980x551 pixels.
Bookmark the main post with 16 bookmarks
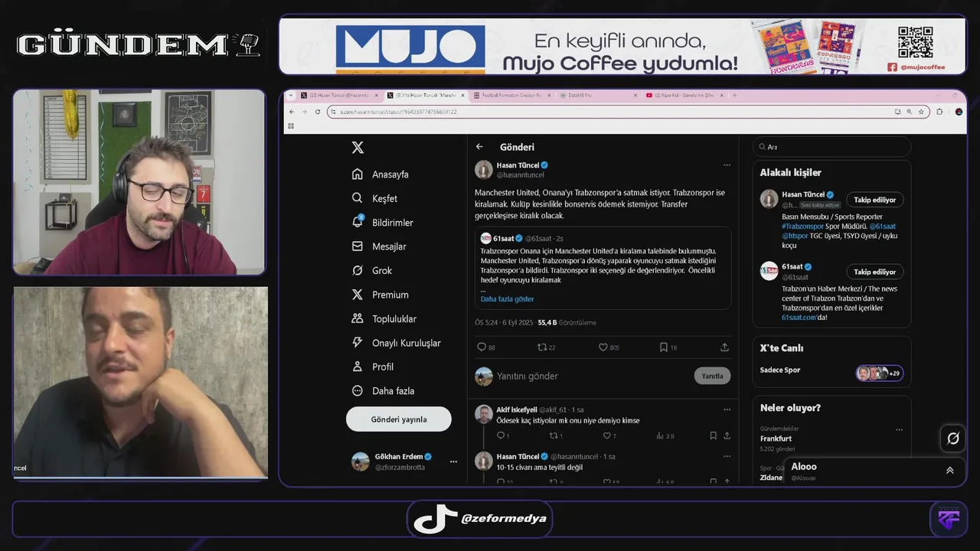click(x=664, y=347)
